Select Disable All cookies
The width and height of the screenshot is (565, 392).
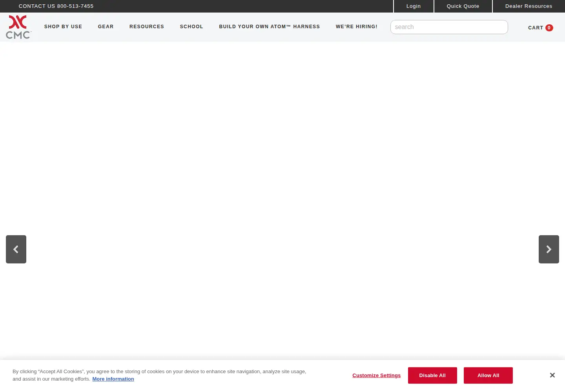[432, 376]
